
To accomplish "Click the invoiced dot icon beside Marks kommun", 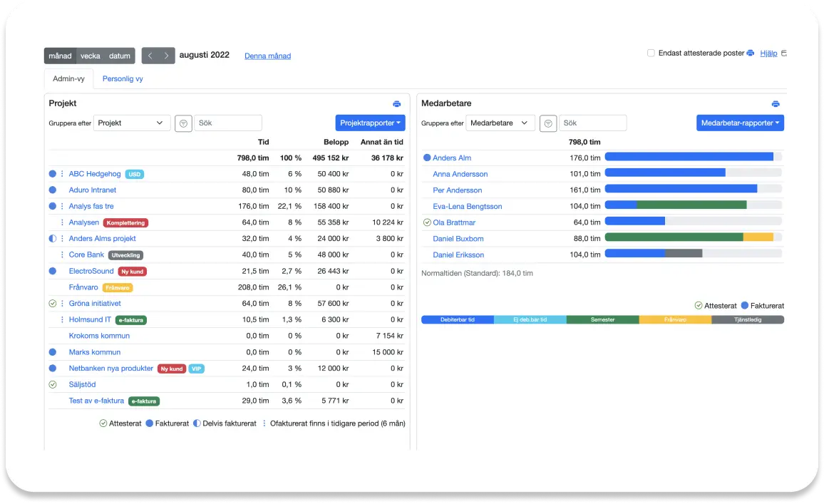I will coord(53,352).
